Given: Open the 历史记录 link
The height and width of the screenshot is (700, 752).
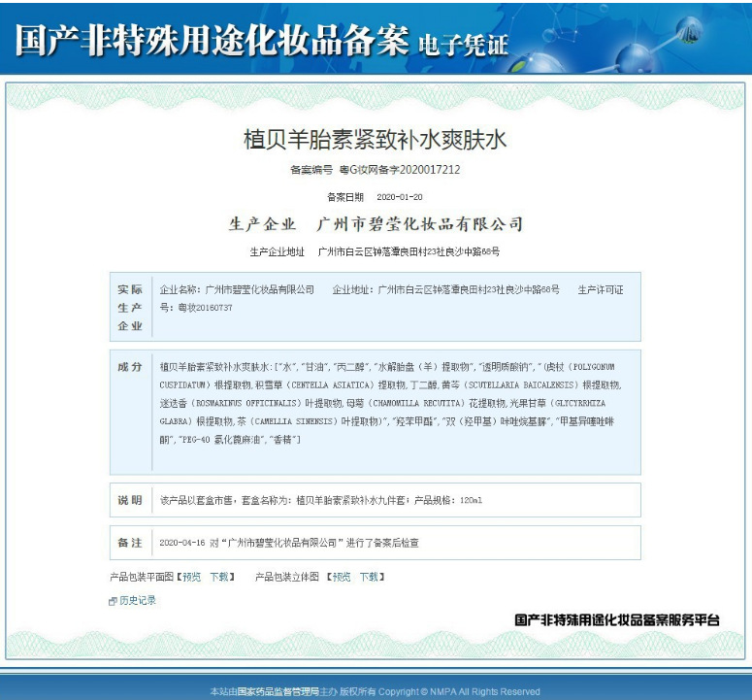Looking at the screenshot, I should pyautogui.click(x=138, y=600).
